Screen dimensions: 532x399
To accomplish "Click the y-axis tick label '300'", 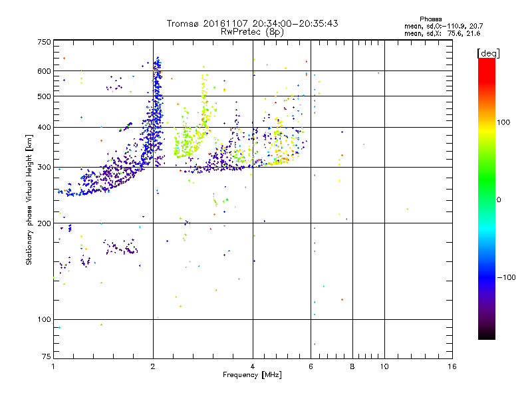I will pos(44,168).
